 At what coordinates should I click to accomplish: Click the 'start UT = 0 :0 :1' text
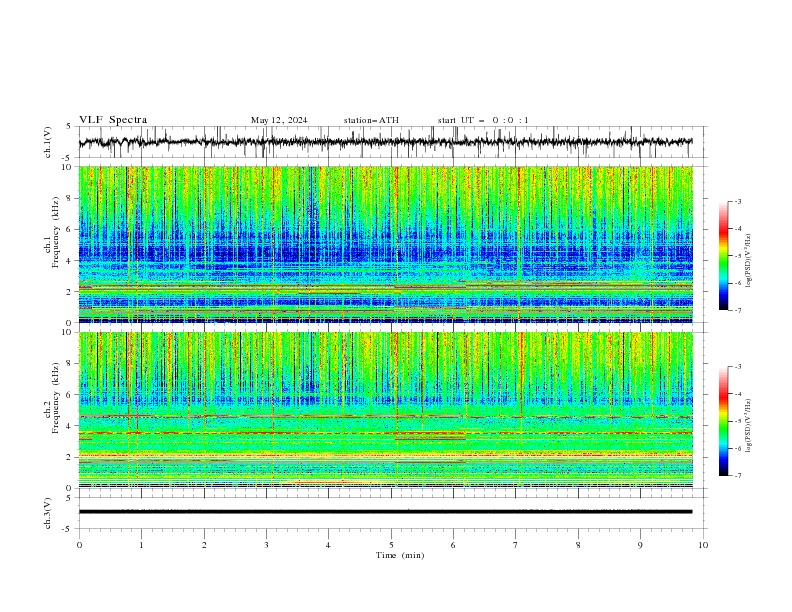coord(483,120)
